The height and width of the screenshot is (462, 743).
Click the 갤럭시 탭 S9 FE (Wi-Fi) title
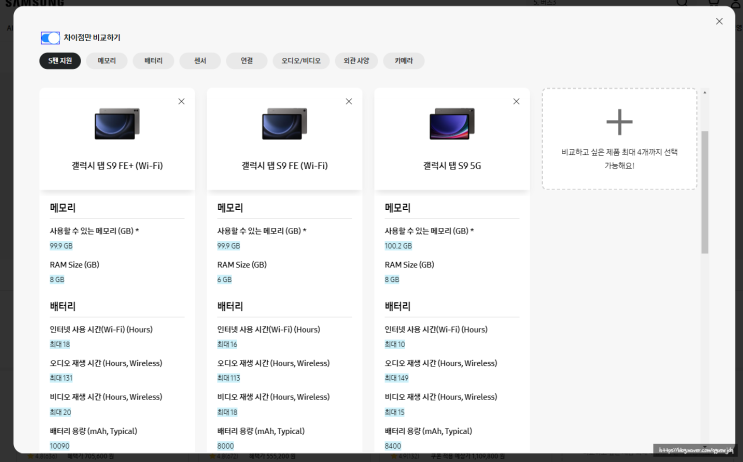(284, 165)
